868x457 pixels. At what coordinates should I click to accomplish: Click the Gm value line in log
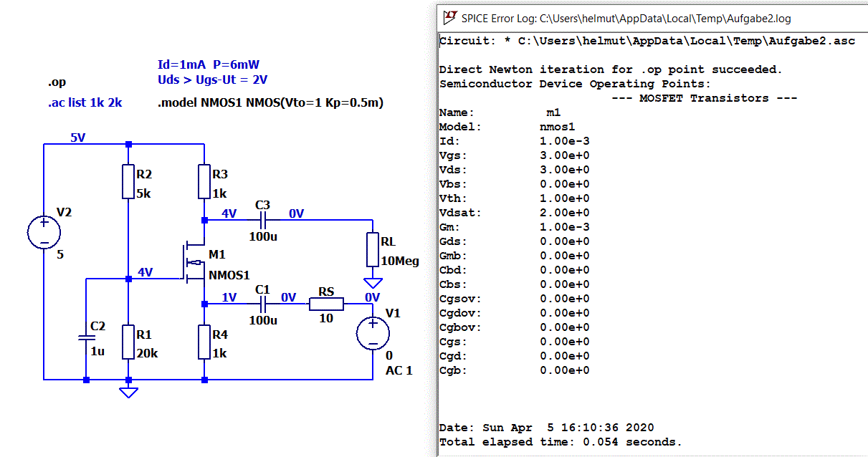(515, 227)
